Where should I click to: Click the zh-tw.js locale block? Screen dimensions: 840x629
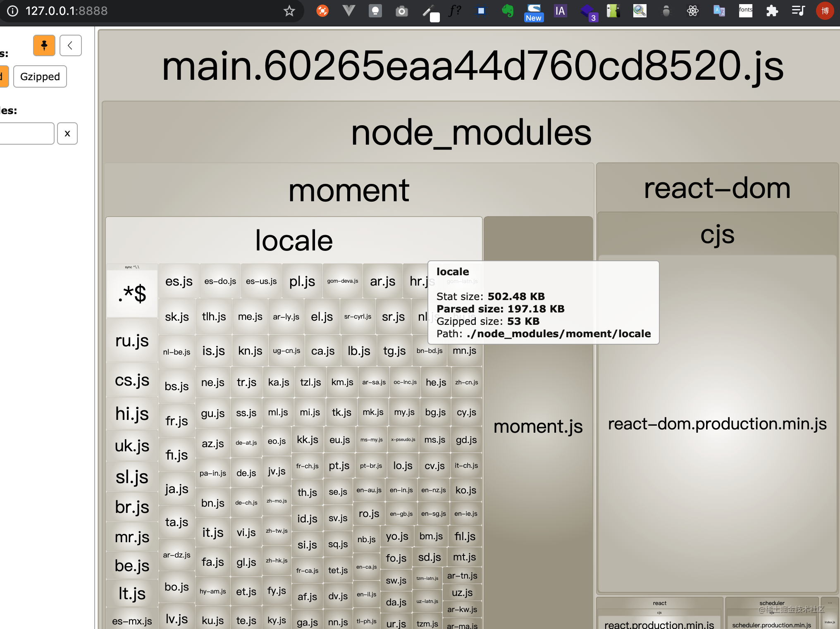click(277, 531)
